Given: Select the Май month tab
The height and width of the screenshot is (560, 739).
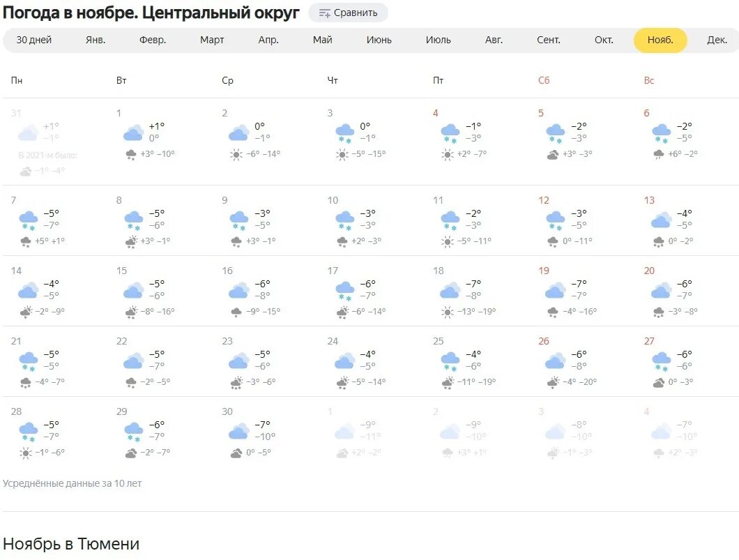Looking at the screenshot, I should [x=323, y=40].
